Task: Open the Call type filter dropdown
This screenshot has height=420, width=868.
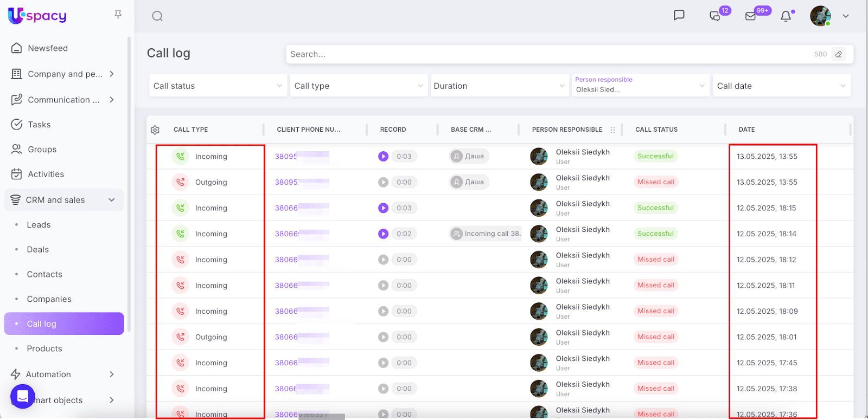Action: click(x=359, y=86)
